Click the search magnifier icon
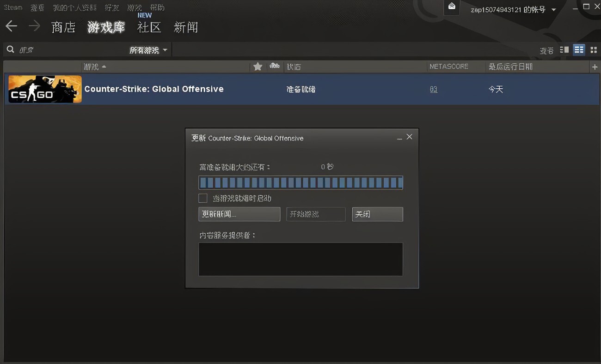The width and height of the screenshot is (601, 364). (11, 49)
